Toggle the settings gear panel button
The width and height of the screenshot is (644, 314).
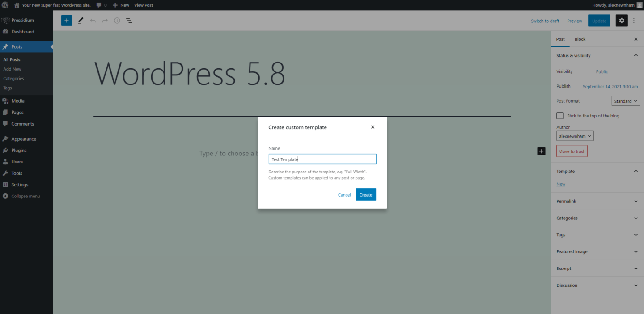(622, 21)
